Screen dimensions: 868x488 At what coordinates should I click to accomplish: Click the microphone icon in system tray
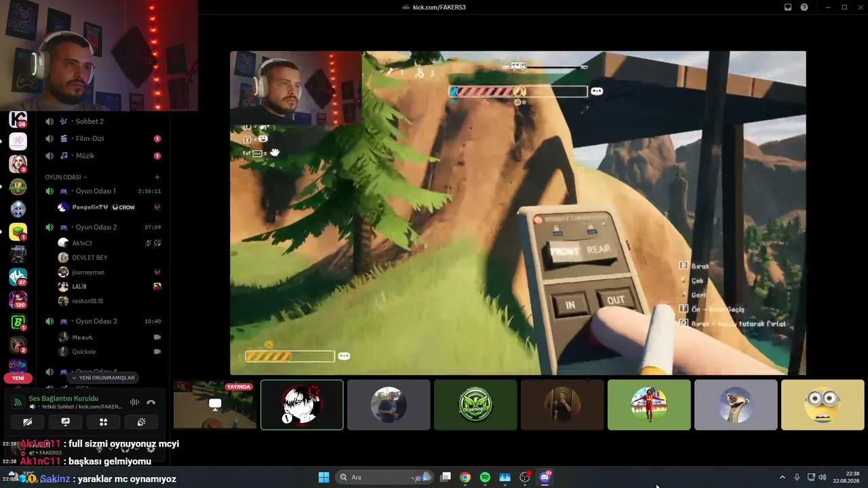797,477
